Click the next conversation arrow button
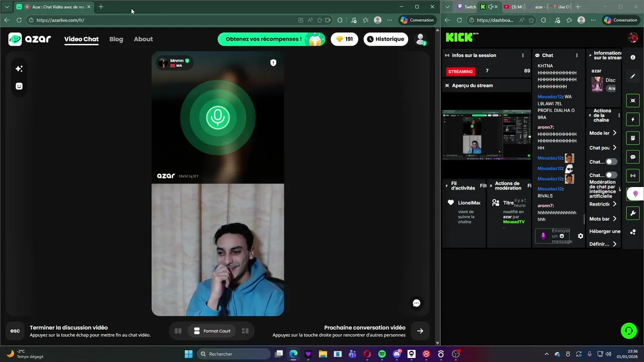The width and height of the screenshot is (644, 362). point(420,331)
